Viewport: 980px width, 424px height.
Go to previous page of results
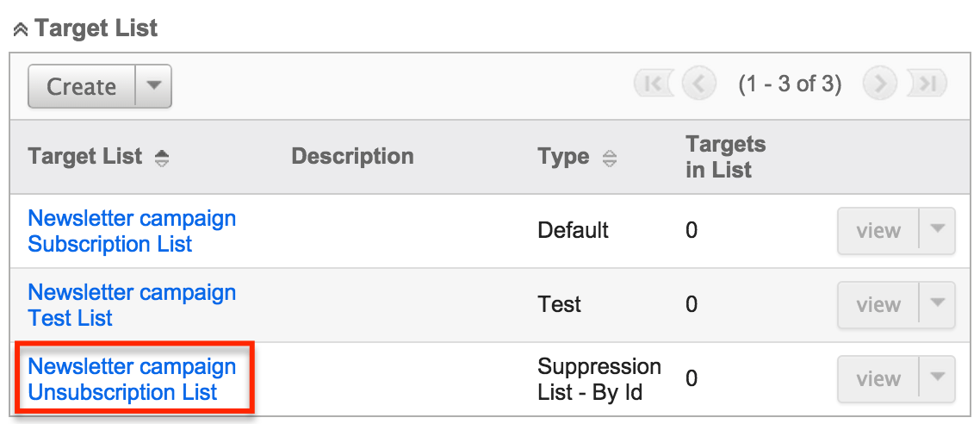pos(698,84)
